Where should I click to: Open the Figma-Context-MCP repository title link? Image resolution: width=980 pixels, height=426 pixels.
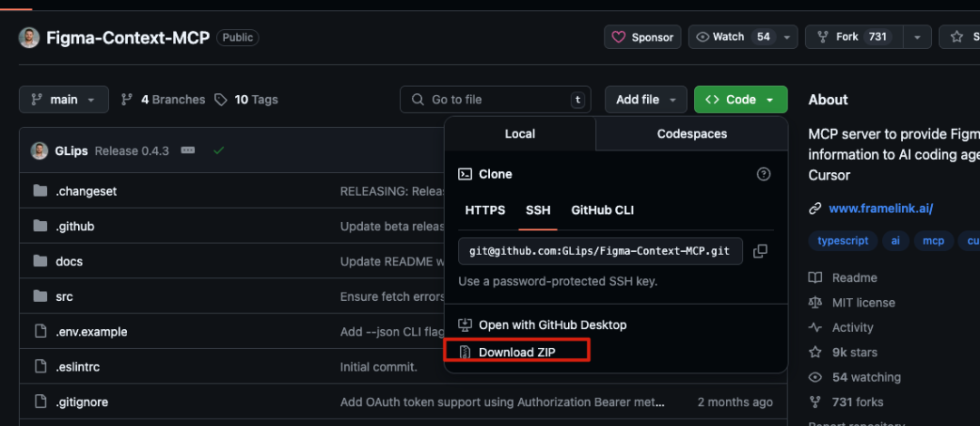tap(128, 37)
